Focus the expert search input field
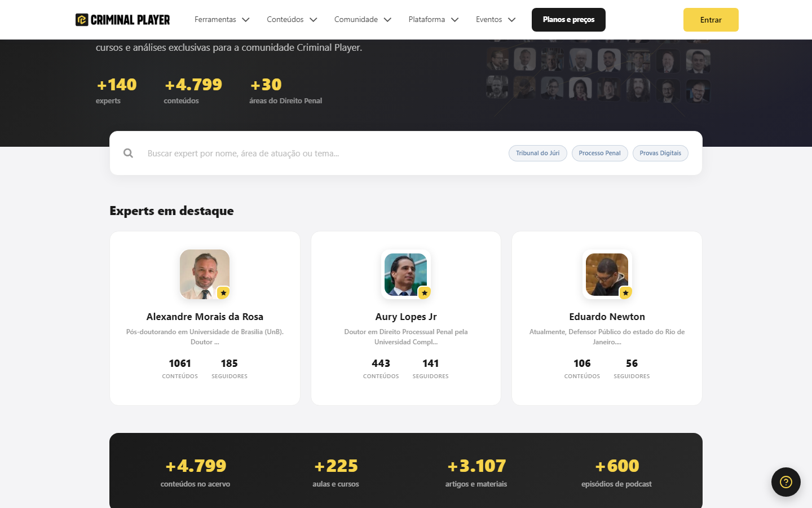The height and width of the screenshot is (508, 812). (321, 153)
